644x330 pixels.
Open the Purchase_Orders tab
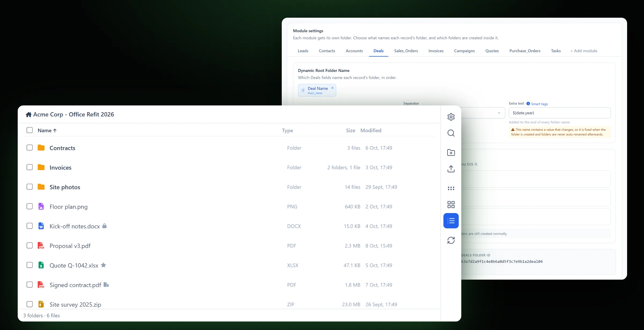pos(525,51)
